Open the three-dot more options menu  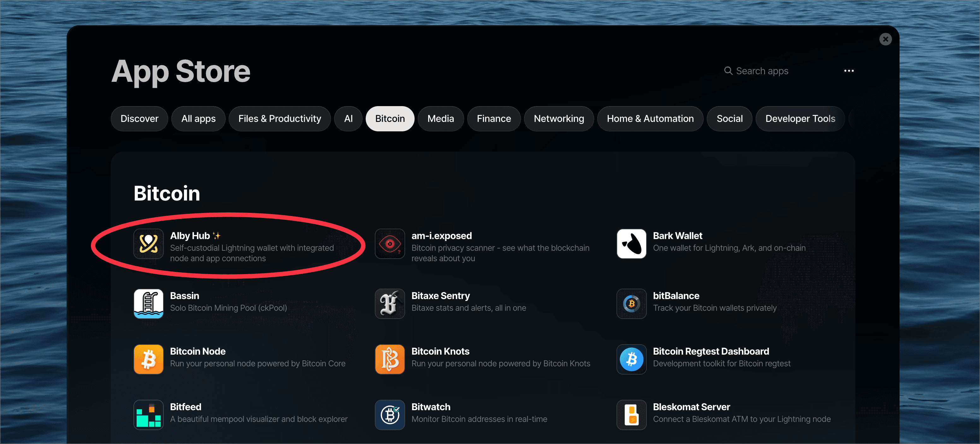pos(849,71)
